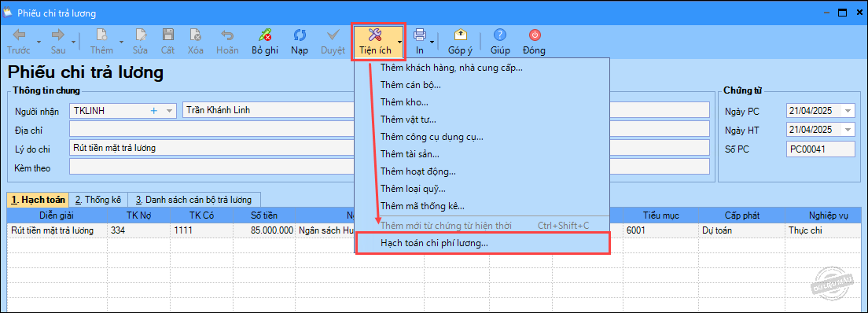Open the Ngày HT date picker
The width and height of the screenshot is (868, 313).
[x=848, y=131]
